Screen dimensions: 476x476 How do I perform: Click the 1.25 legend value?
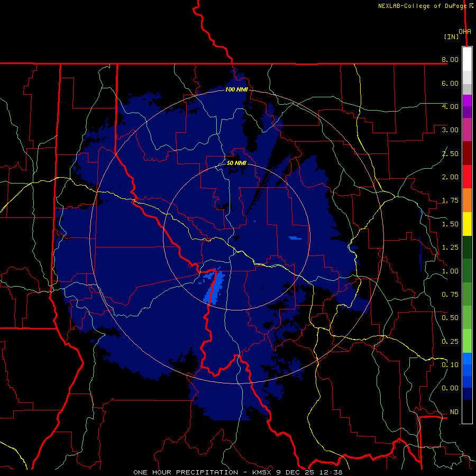(x=450, y=248)
